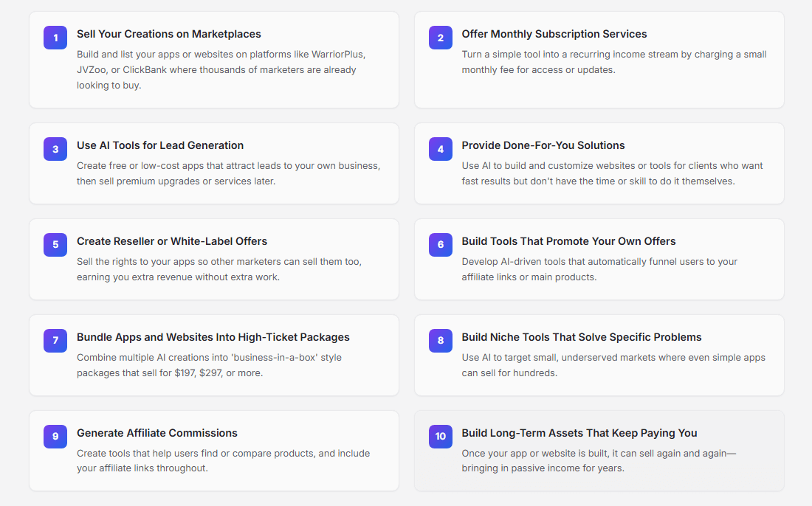The image size is (812, 506).
Task: Click the number 9 badge icon
Action: point(55,437)
